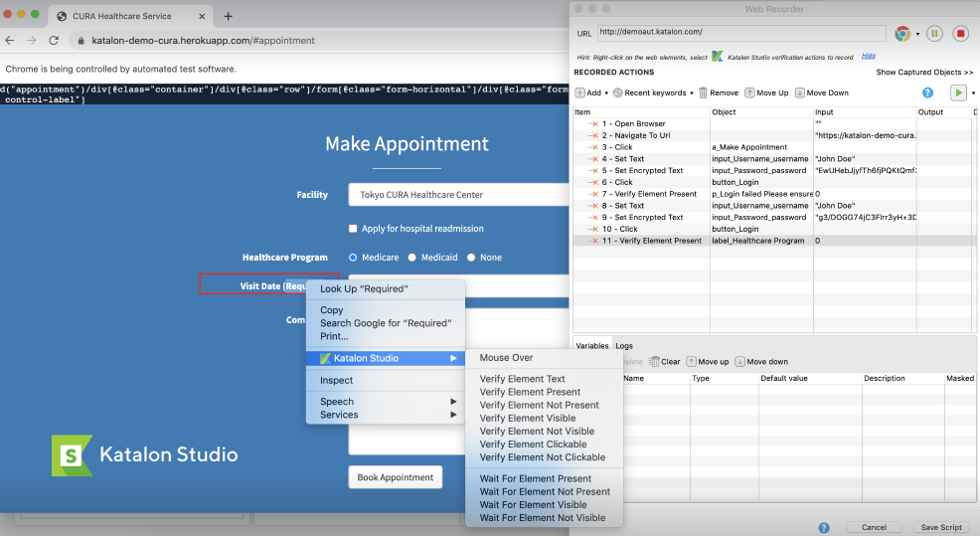Select the Medicaid radio button
The width and height of the screenshot is (980, 536).
(411, 257)
